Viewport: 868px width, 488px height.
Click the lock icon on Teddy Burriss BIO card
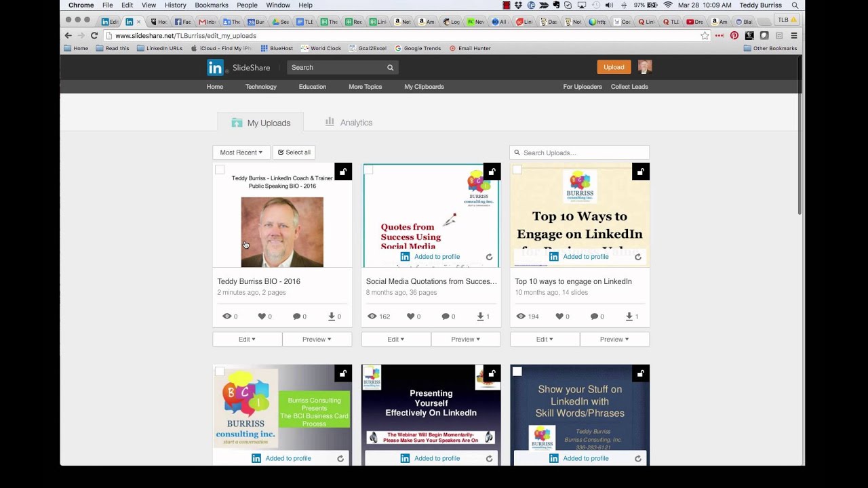(x=343, y=171)
